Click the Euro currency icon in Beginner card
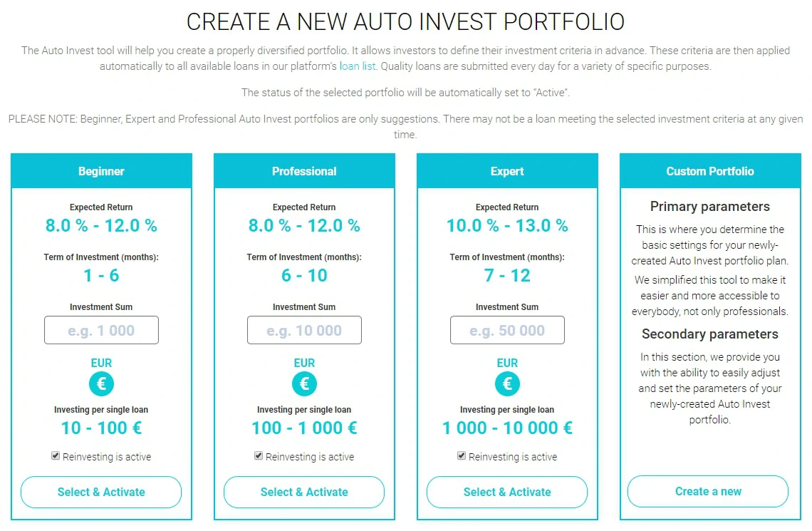This screenshot has width=812, height=531. point(101,384)
